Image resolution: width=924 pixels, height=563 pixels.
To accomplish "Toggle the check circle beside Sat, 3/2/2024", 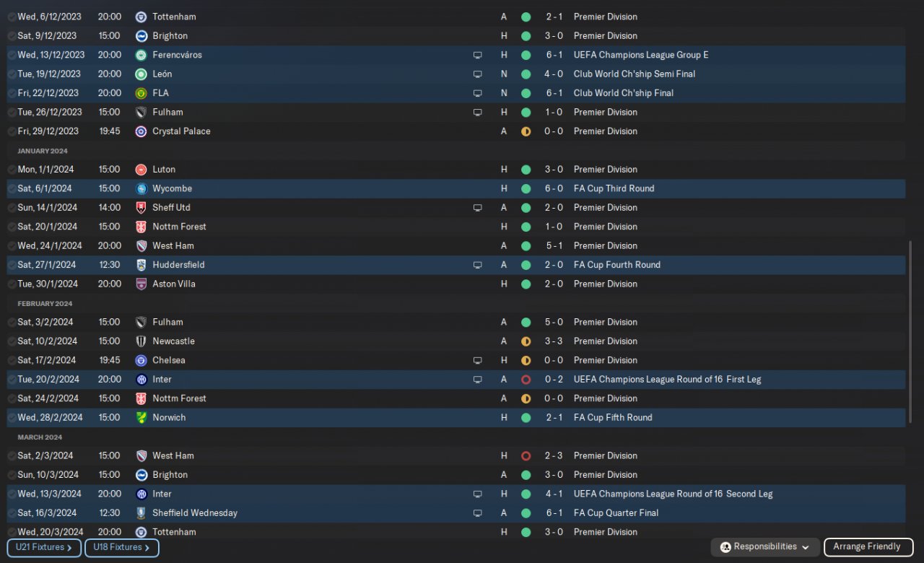I will pyautogui.click(x=12, y=323).
